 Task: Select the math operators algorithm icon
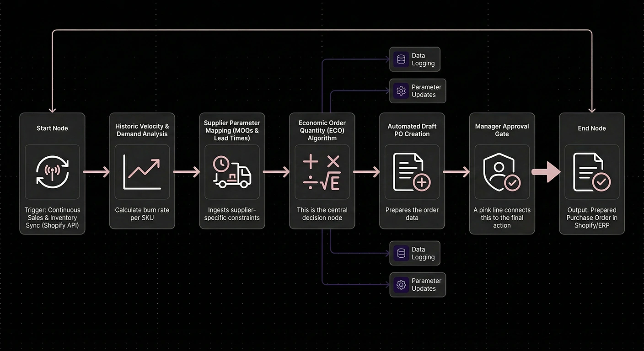pos(322,172)
